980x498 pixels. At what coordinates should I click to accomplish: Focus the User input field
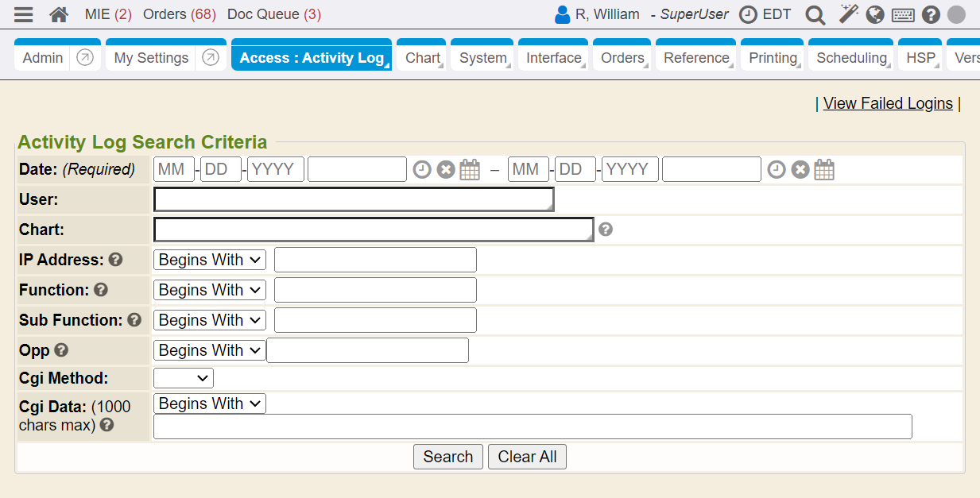click(353, 199)
